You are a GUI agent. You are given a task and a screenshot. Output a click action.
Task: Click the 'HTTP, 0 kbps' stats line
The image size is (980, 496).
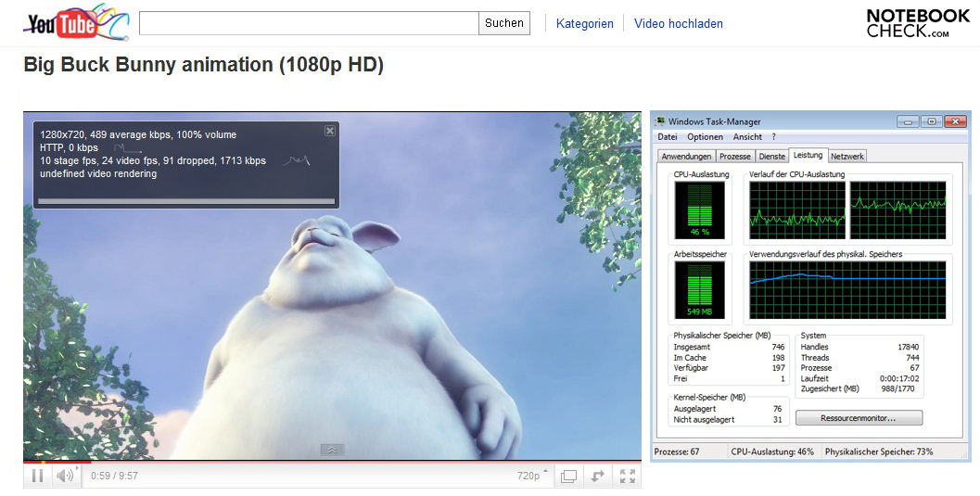69,147
